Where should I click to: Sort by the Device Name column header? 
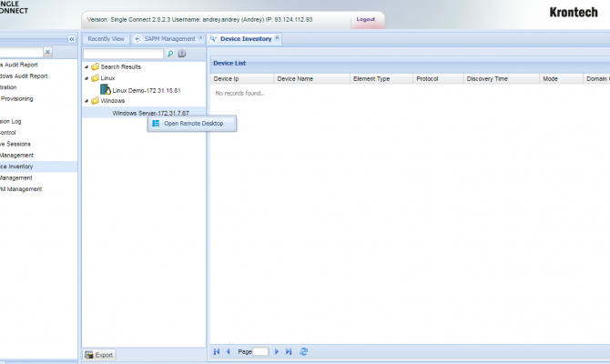tap(312, 78)
